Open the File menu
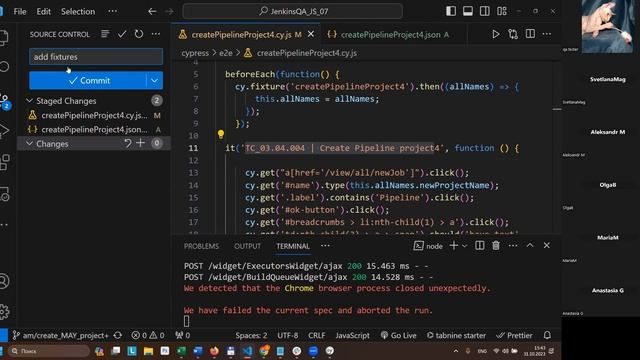 pyautogui.click(x=20, y=11)
